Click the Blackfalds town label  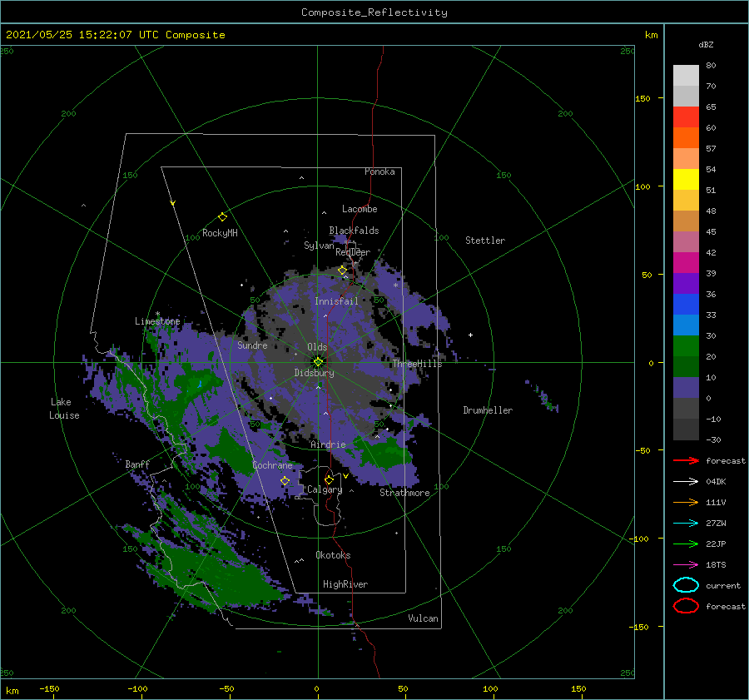click(354, 231)
